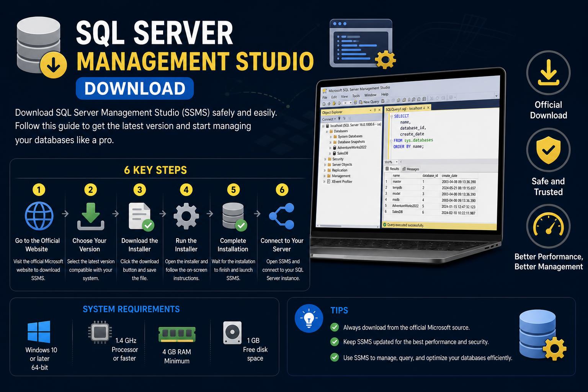
Task: Click the checkmark beside 'Keep SSMS updated'
Action: coord(335,342)
